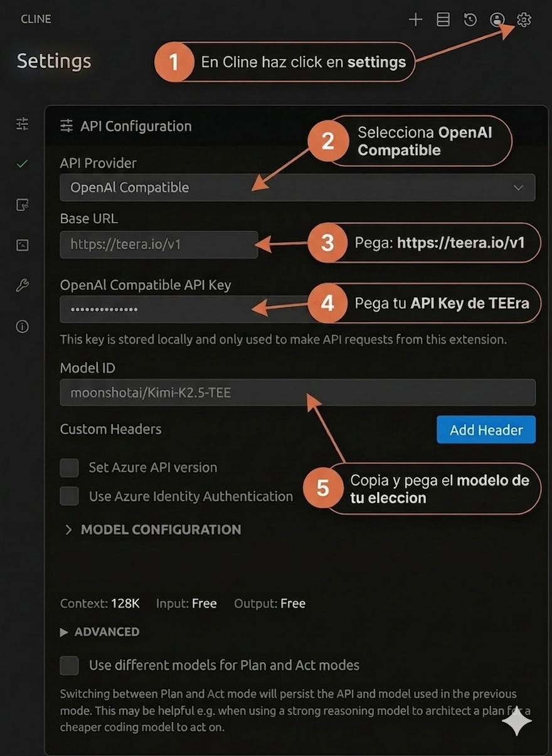Click the green checkmark icon in the sidebar
Screen dimensions: 552x756
coord(22,164)
